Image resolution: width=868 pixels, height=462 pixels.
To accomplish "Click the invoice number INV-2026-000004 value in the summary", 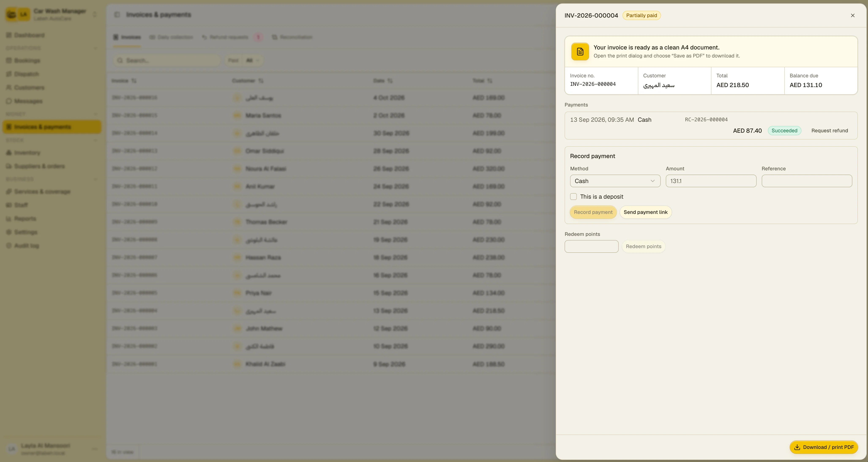I will tap(593, 84).
